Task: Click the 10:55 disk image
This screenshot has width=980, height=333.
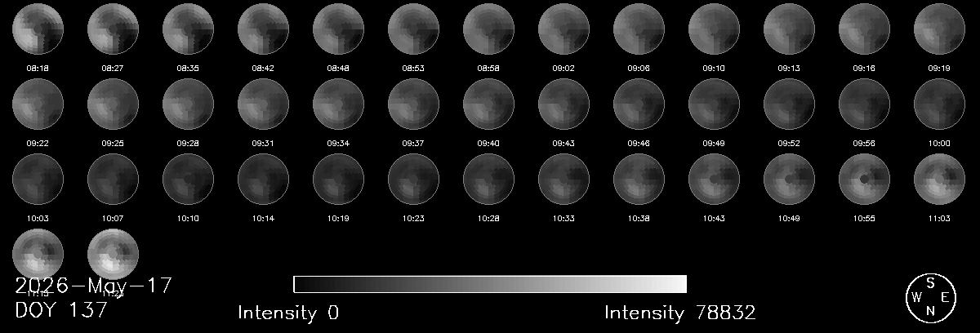Action: click(x=865, y=179)
